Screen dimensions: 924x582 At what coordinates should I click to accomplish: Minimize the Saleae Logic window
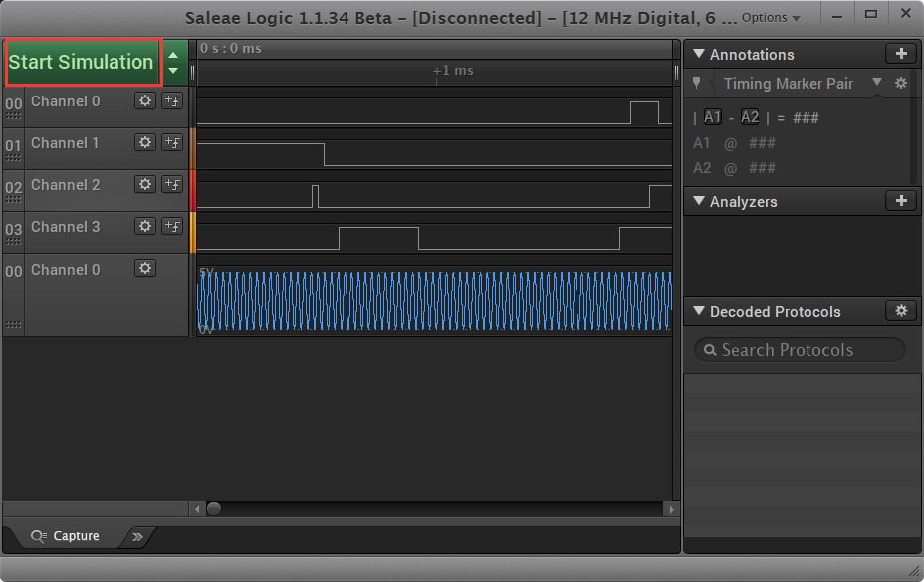click(x=836, y=17)
